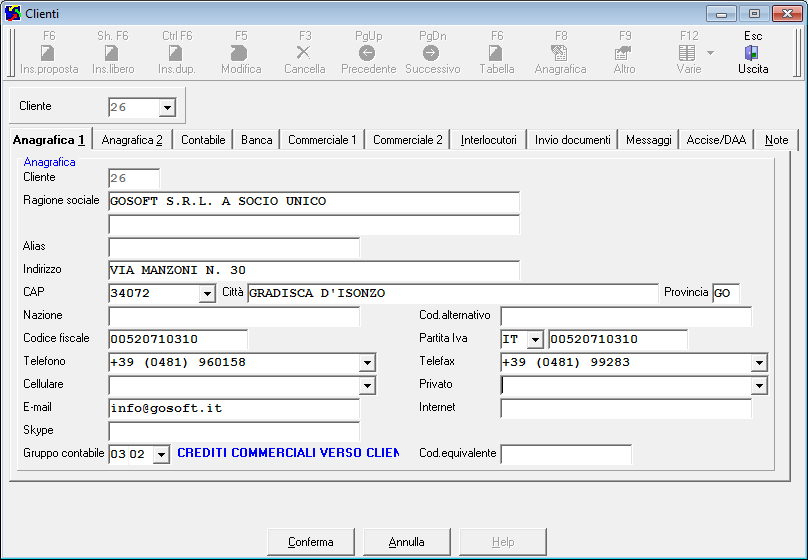Screen dimensions: 808x560
Task: Click the Telefax number field
Action: point(626,363)
